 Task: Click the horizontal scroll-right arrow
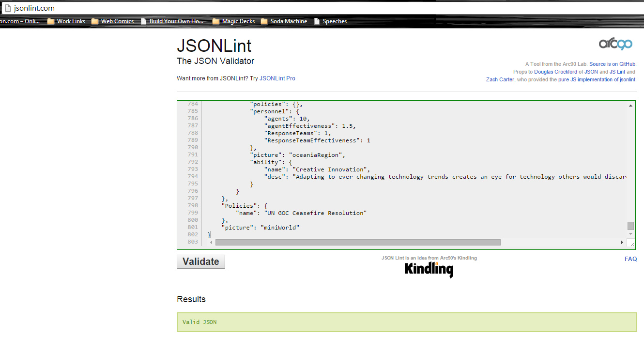pyautogui.click(x=622, y=242)
